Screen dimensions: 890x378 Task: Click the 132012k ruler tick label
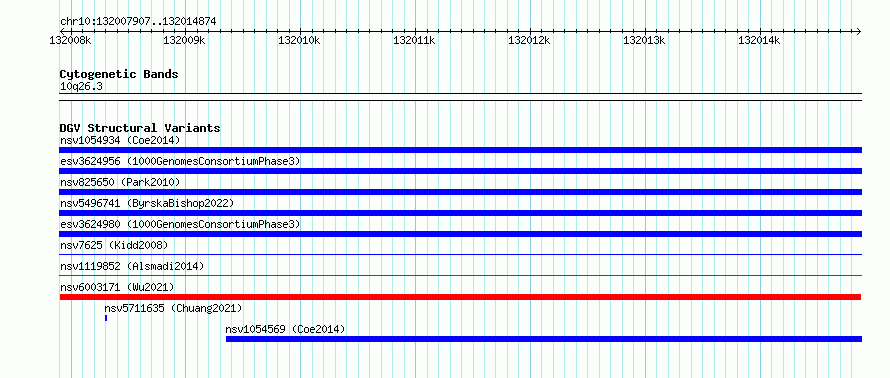coord(529,40)
